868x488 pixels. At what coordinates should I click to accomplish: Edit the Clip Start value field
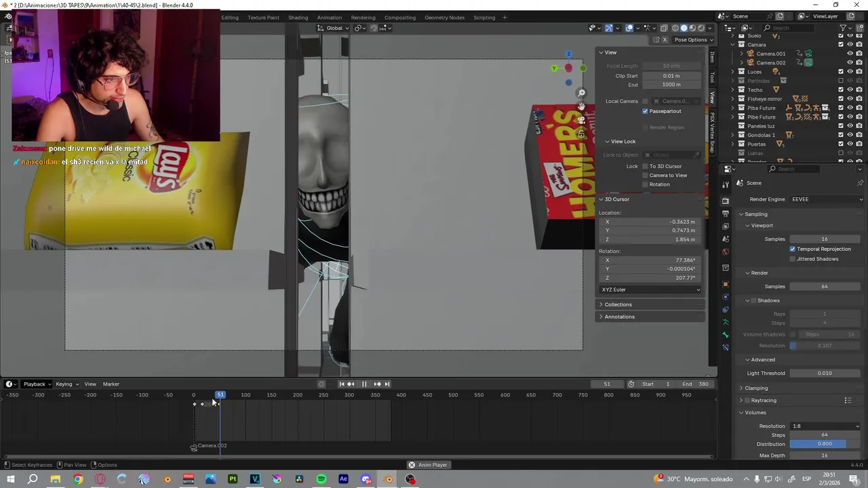pos(671,76)
